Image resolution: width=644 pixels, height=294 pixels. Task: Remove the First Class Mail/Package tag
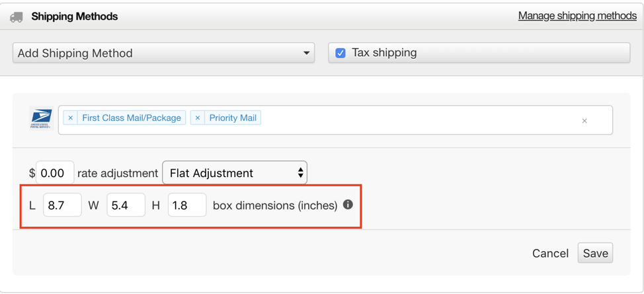click(70, 118)
